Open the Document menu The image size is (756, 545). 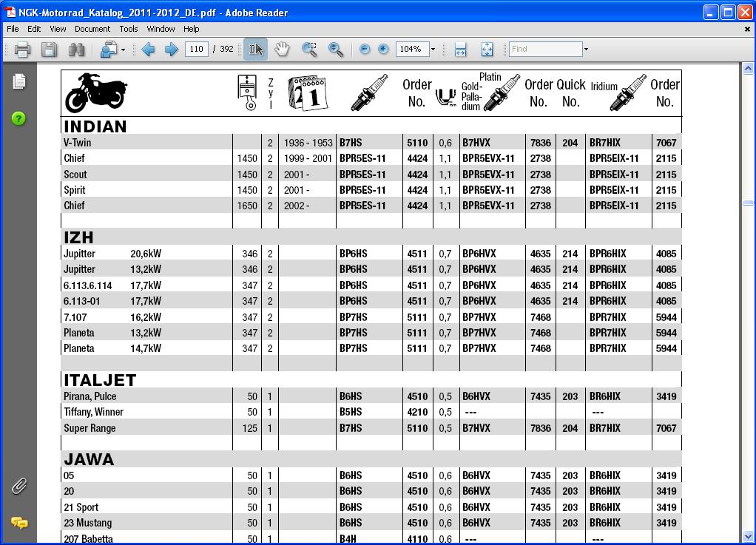pos(92,29)
